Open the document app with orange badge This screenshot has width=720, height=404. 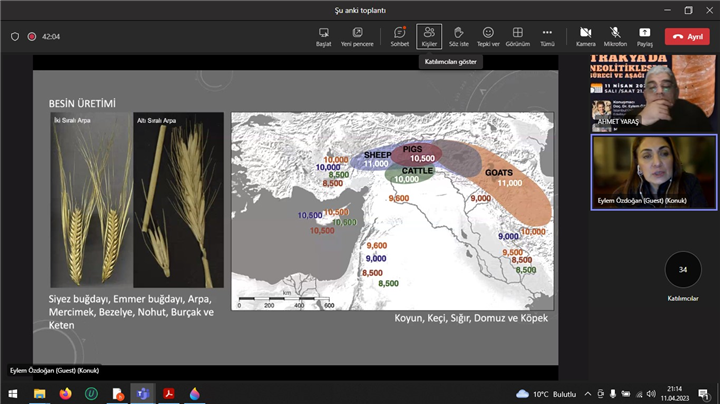118,393
